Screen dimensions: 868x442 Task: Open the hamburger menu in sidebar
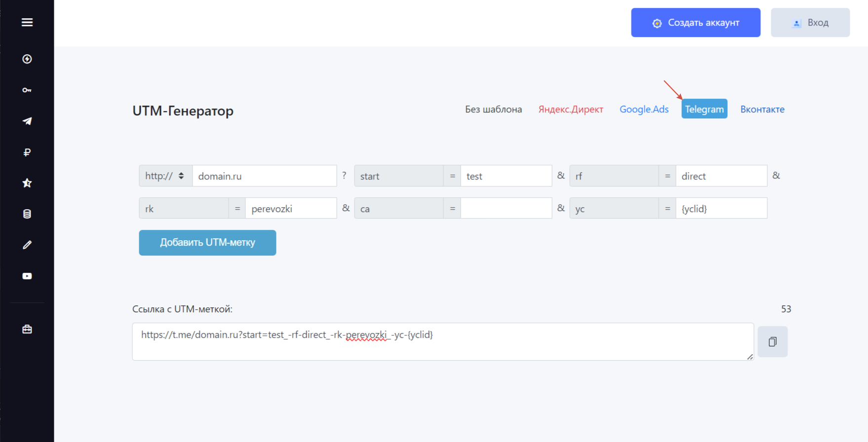[x=27, y=22]
